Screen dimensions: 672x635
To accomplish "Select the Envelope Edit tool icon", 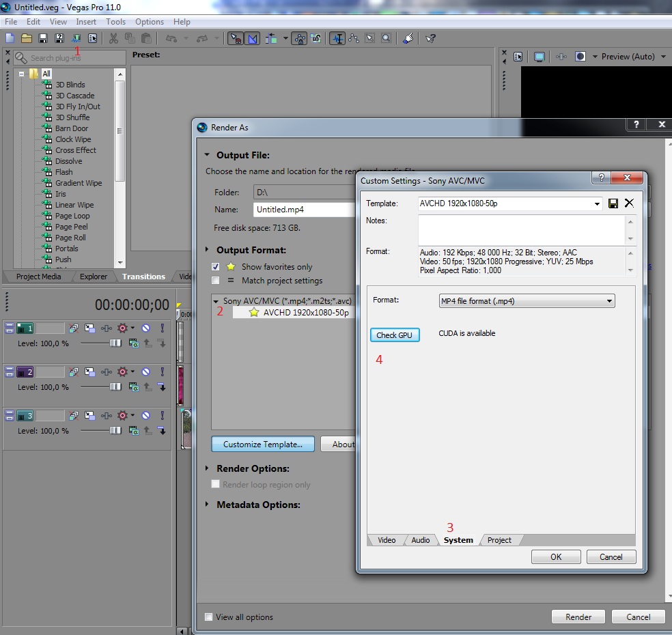I will pyautogui.click(x=354, y=38).
